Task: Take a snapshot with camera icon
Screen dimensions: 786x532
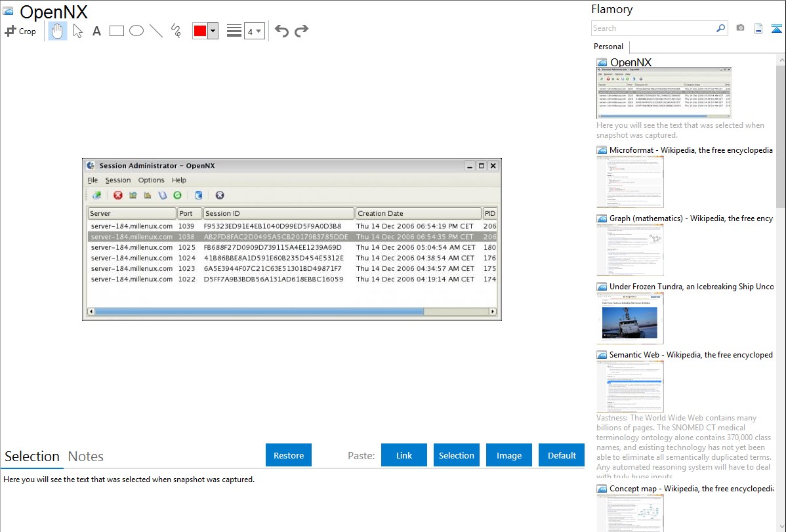Action: point(740,28)
